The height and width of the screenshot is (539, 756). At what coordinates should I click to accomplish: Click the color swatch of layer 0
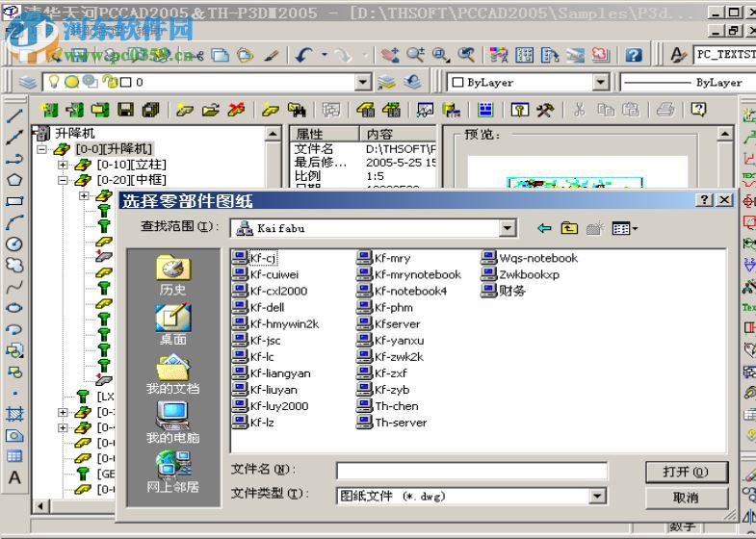tap(126, 83)
